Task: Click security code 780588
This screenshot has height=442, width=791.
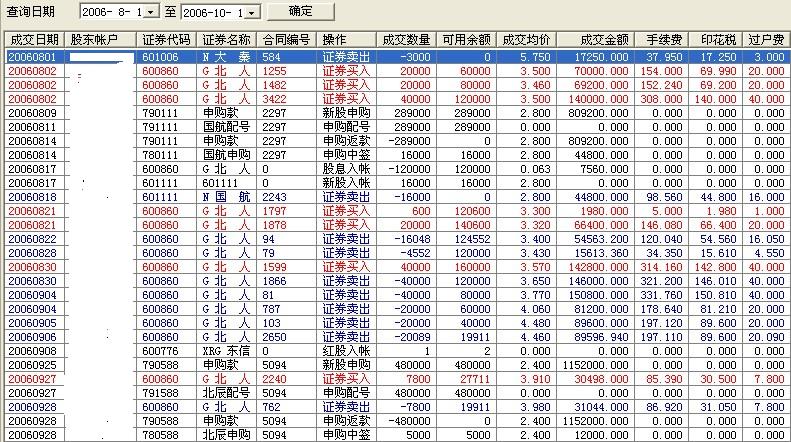Action: [160, 435]
